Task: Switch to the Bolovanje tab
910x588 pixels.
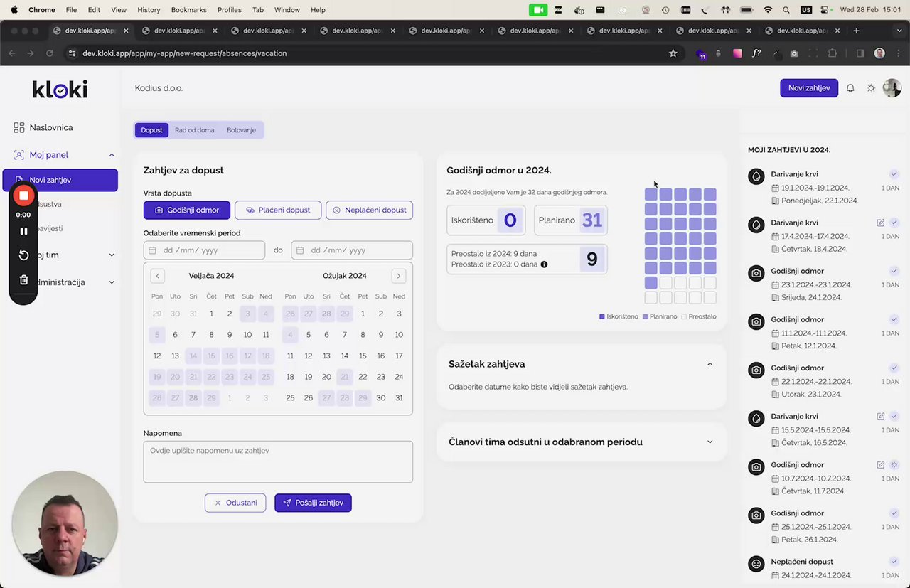Action: click(x=241, y=130)
